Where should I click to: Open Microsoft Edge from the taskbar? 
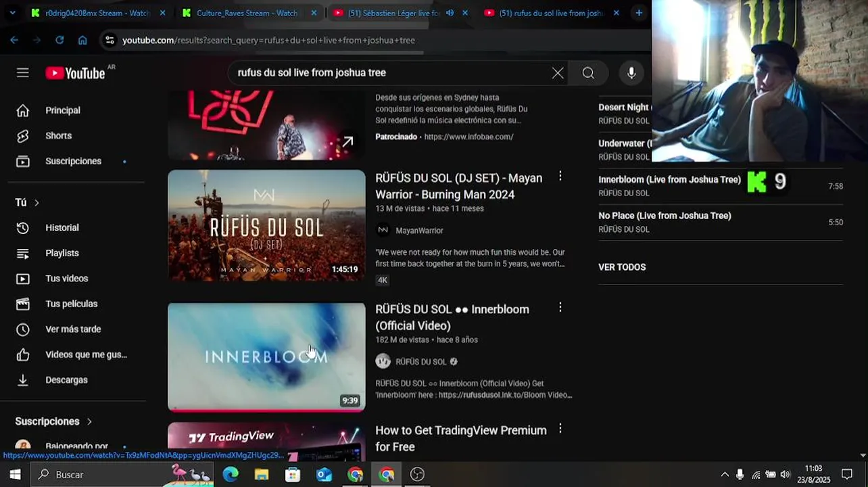(231, 475)
